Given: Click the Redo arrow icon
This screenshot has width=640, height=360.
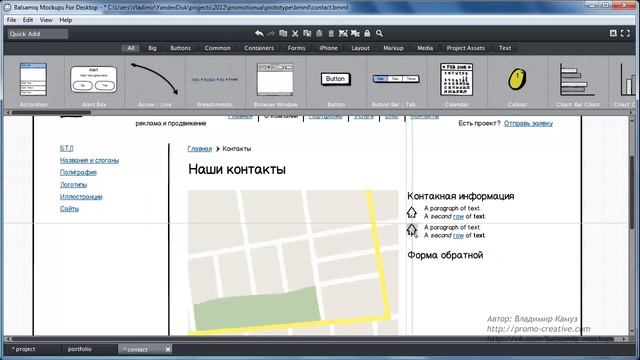Looking at the screenshot, I should tap(271, 33).
